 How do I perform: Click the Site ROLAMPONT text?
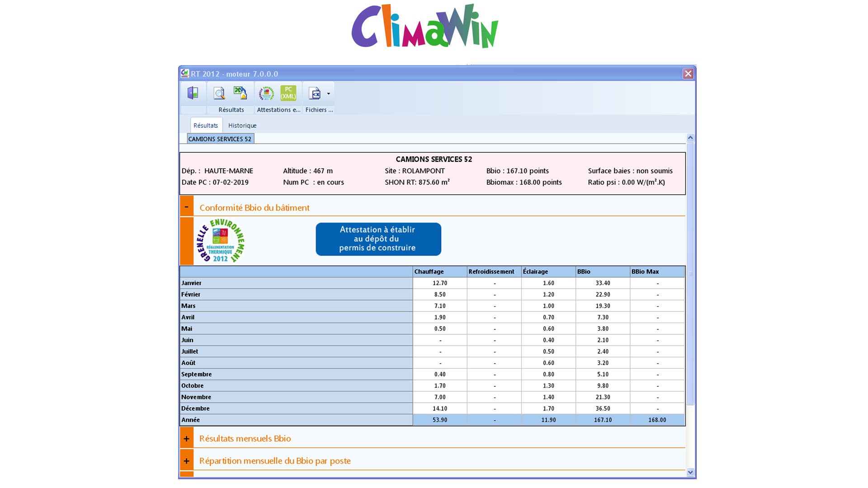click(415, 171)
